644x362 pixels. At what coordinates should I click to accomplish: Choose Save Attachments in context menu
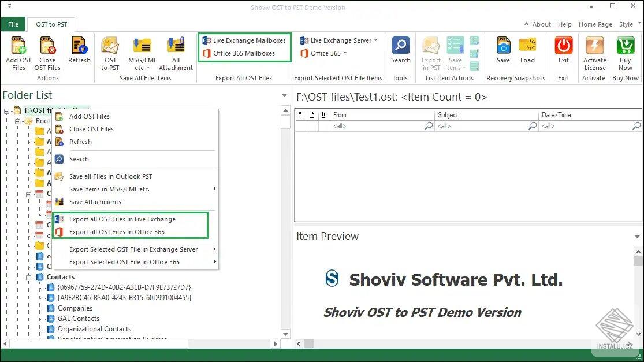pyautogui.click(x=135, y=202)
